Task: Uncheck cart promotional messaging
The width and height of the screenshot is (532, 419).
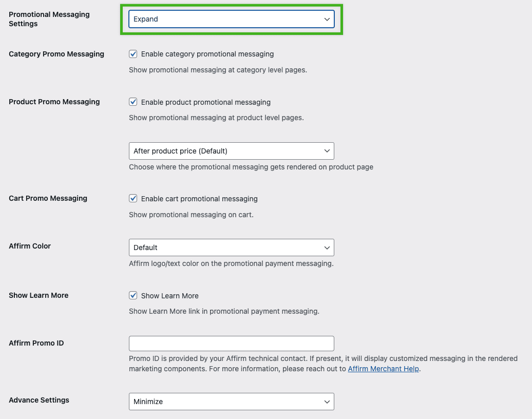Action: tap(133, 198)
